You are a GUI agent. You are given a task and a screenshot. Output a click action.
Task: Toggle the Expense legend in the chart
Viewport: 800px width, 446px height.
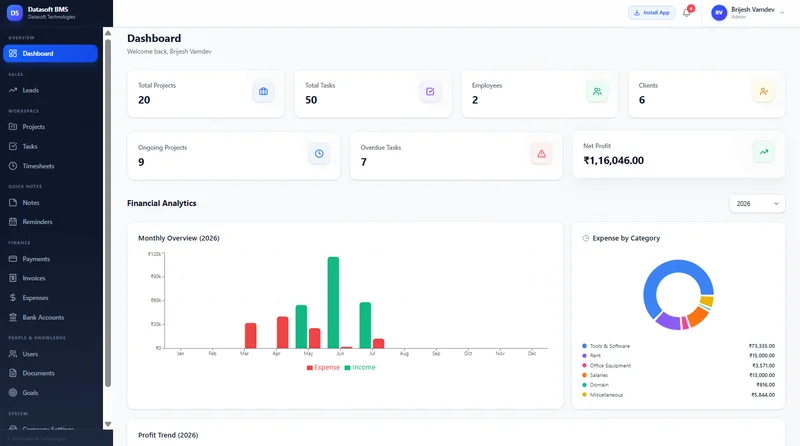coord(323,367)
